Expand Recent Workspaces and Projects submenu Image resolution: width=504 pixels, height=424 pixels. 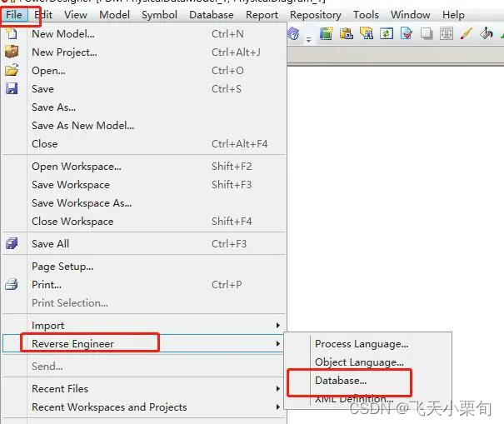144,407
